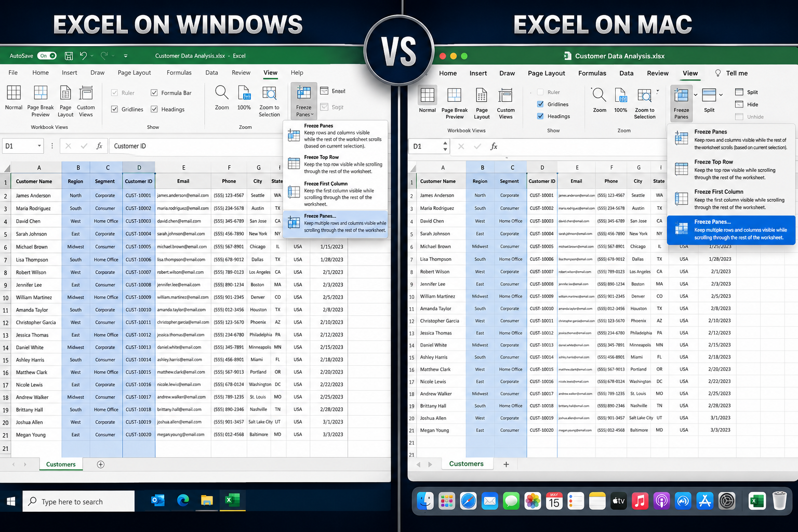Set zoom to 100% in Mac Excel
Screen dimensions: 798x532
pyautogui.click(x=621, y=100)
